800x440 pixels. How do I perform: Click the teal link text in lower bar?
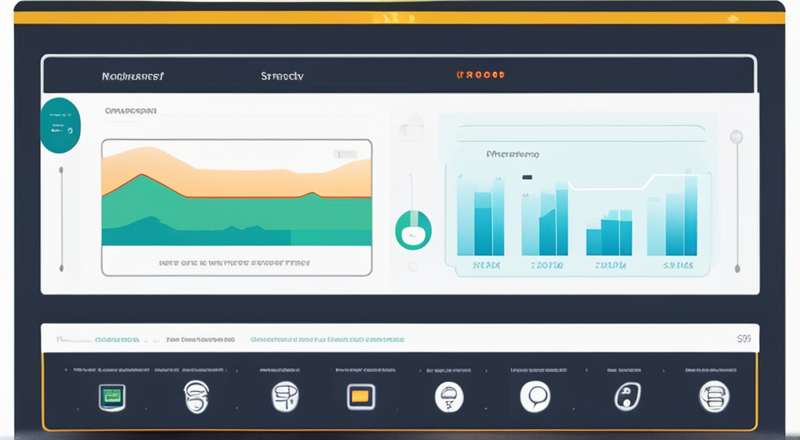[x=117, y=339]
